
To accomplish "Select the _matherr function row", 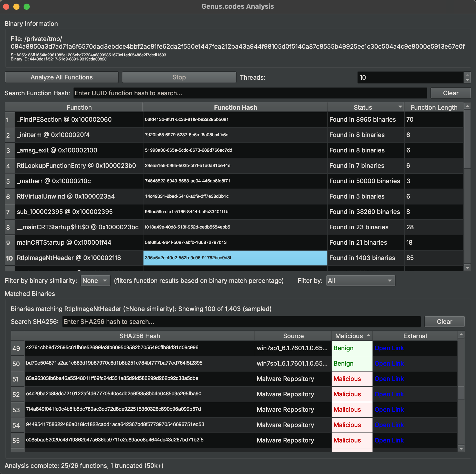I will (x=77, y=181).
